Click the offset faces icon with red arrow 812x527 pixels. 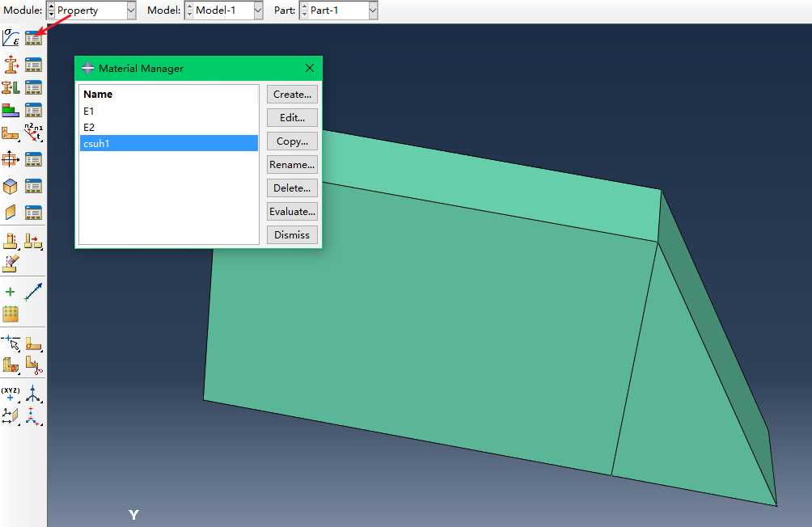click(x=33, y=241)
